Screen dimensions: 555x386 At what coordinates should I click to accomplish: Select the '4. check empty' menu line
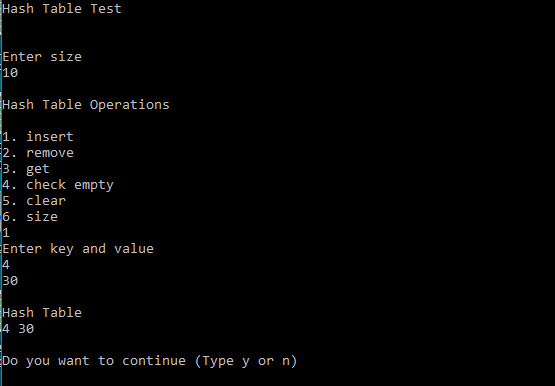click(x=58, y=185)
